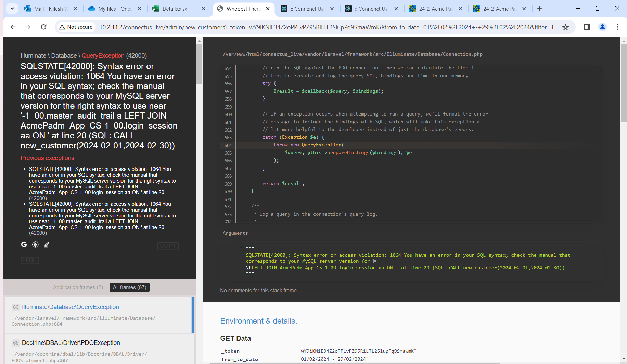Click left panel scrollbar up arrow
The width and height of the screenshot is (627, 364).
(199, 41)
